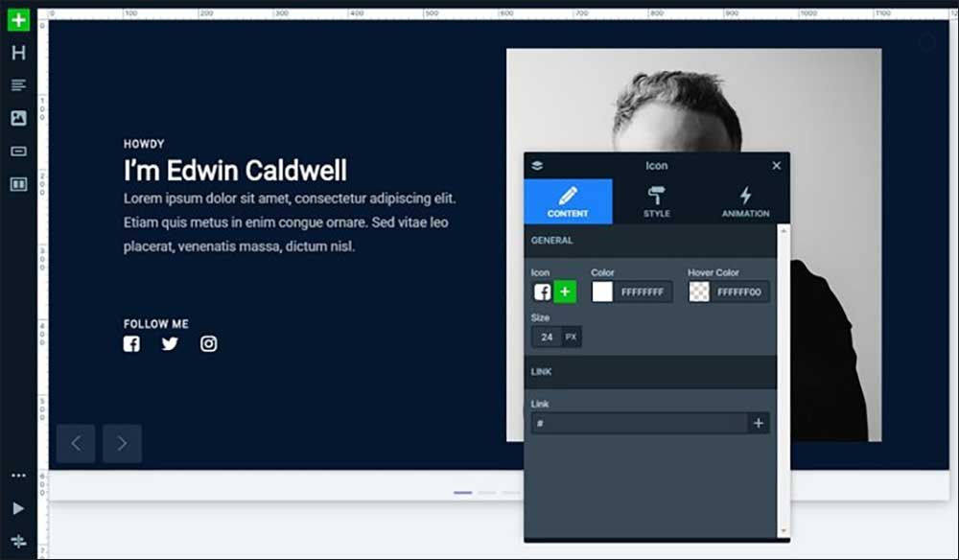959x560 pixels.
Task: Click the green plus to change icon
Action: (x=565, y=292)
